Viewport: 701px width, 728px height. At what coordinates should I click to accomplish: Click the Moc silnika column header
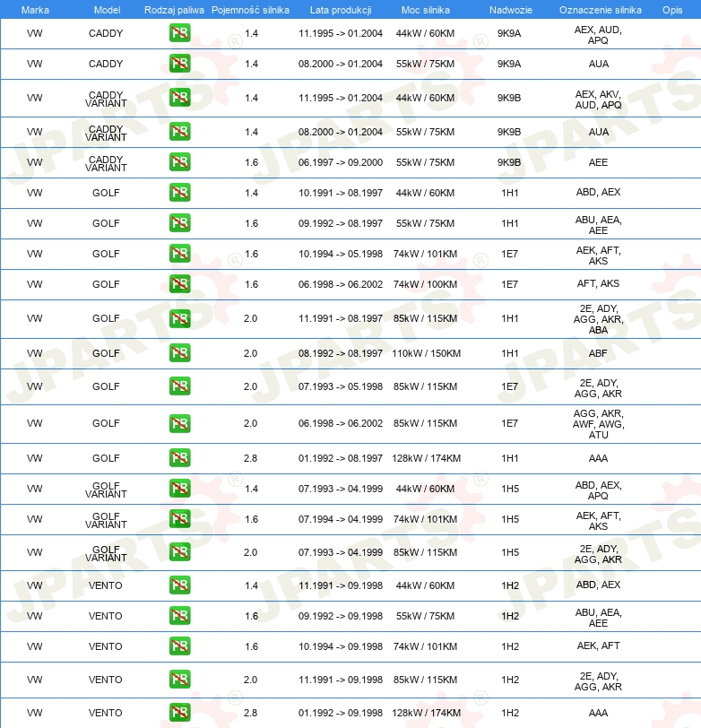click(x=426, y=10)
